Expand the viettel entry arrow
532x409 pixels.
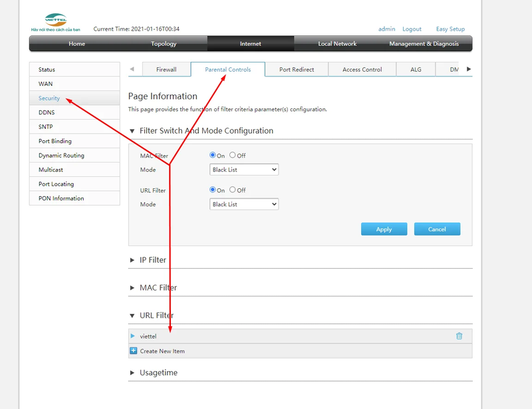(132, 336)
